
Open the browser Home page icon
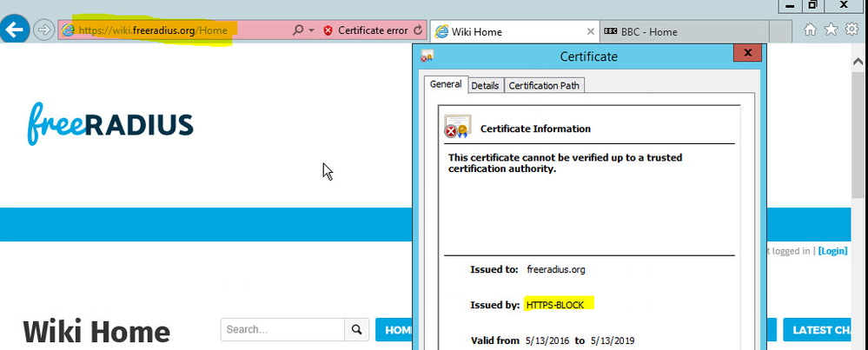(x=810, y=30)
